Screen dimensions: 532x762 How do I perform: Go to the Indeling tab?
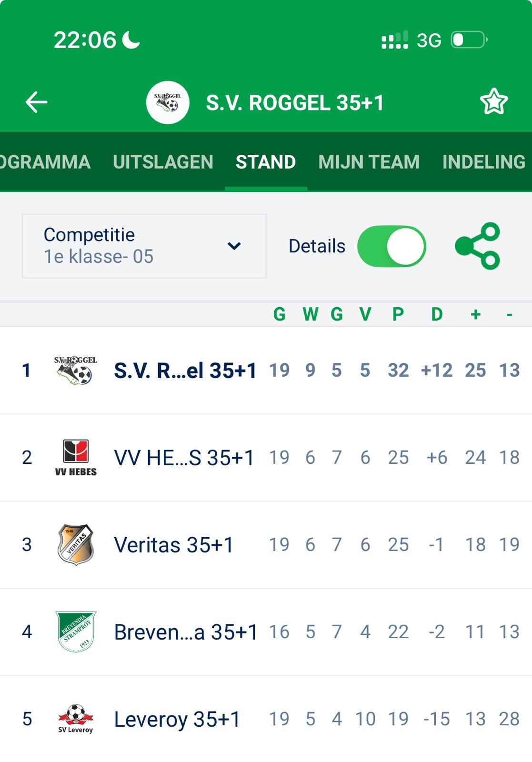coord(483,162)
